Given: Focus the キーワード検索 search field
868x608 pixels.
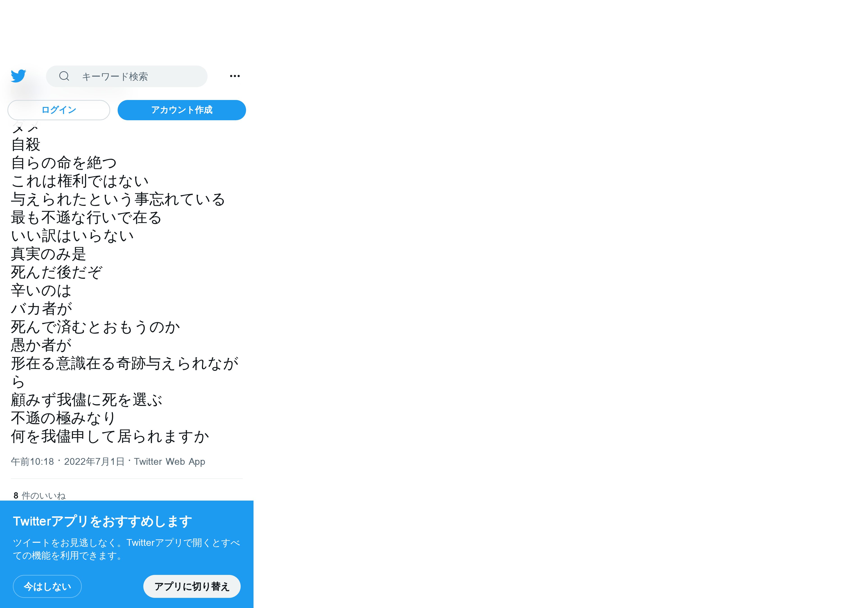Looking at the screenshot, I should point(127,76).
